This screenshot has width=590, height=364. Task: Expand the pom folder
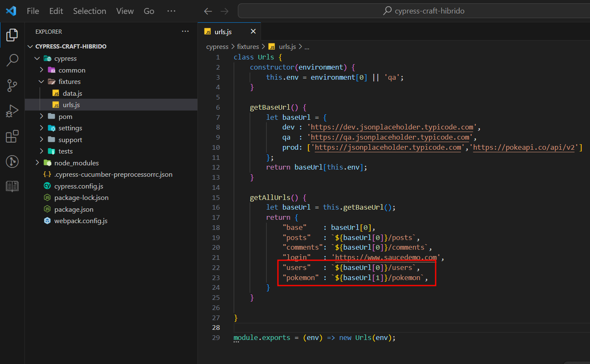click(x=41, y=116)
